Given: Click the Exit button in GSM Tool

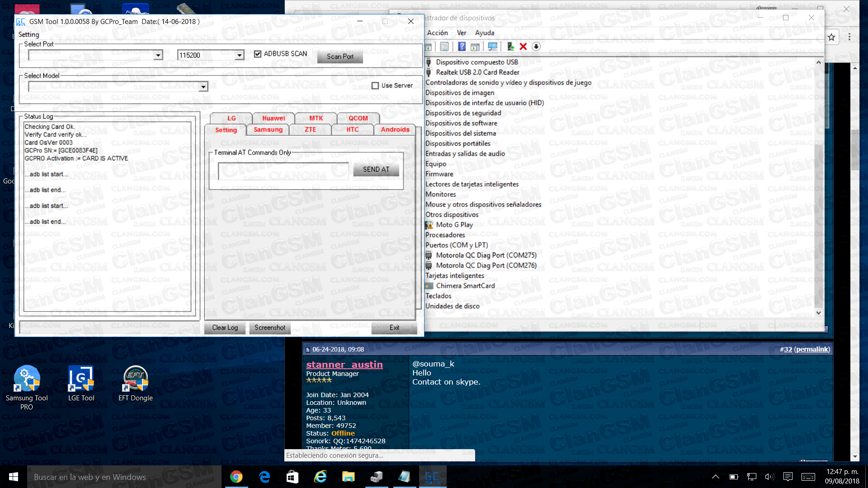Looking at the screenshot, I should [394, 328].
